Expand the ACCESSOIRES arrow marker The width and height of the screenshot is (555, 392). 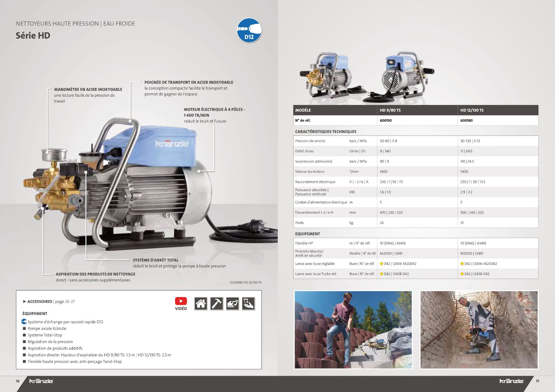click(x=24, y=302)
